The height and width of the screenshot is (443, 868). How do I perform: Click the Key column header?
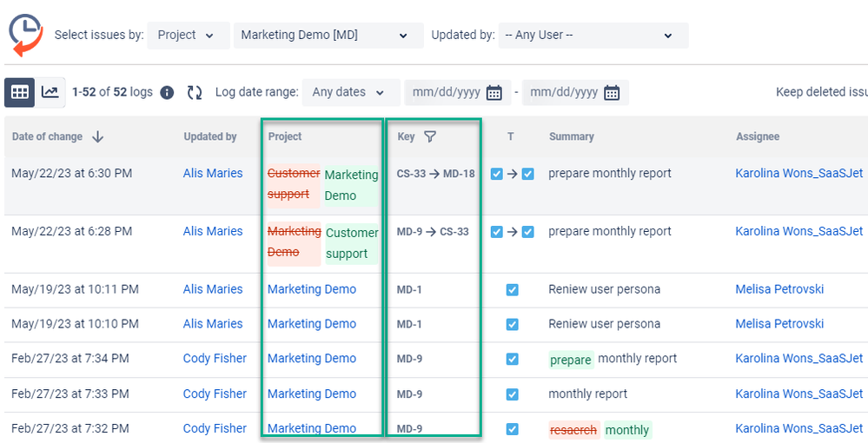[406, 136]
